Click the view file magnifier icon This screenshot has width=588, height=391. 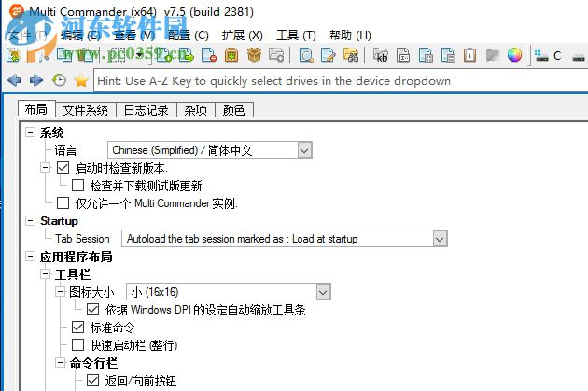click(x=306, y=55)
